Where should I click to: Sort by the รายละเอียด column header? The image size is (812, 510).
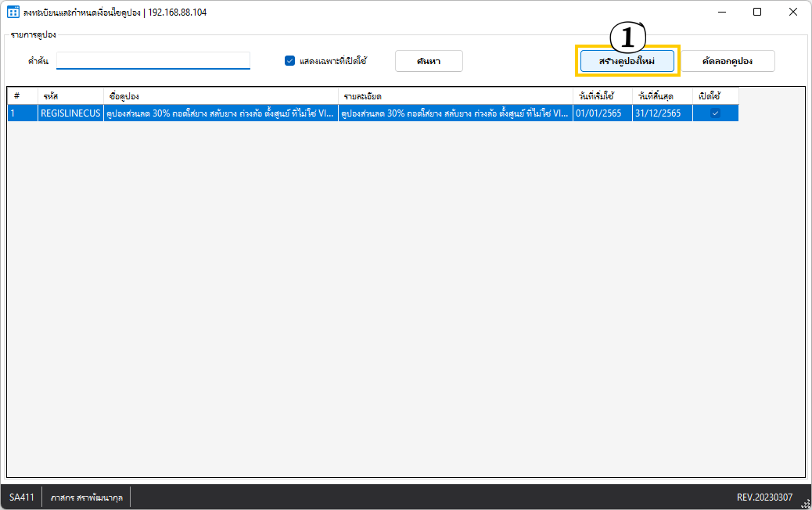(455, 96)
